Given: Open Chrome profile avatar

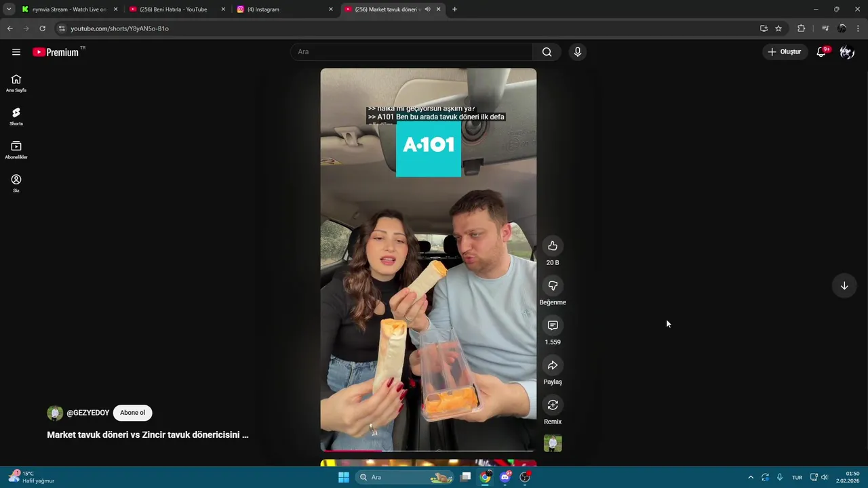Looking at the screenshot, I should [x=842, y=28].
